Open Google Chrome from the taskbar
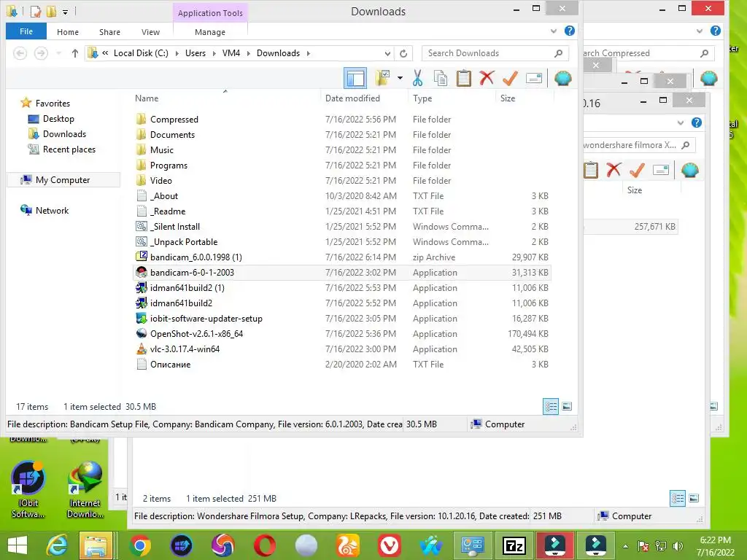Viewport: 747px width, 560px height. (x=140, y=545)
